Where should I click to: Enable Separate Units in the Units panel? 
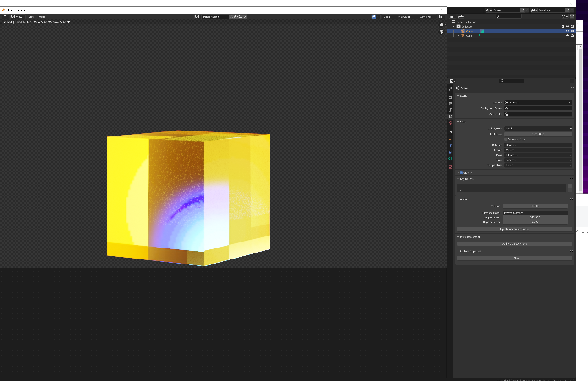pyautogui.click(x=506, y=139)
